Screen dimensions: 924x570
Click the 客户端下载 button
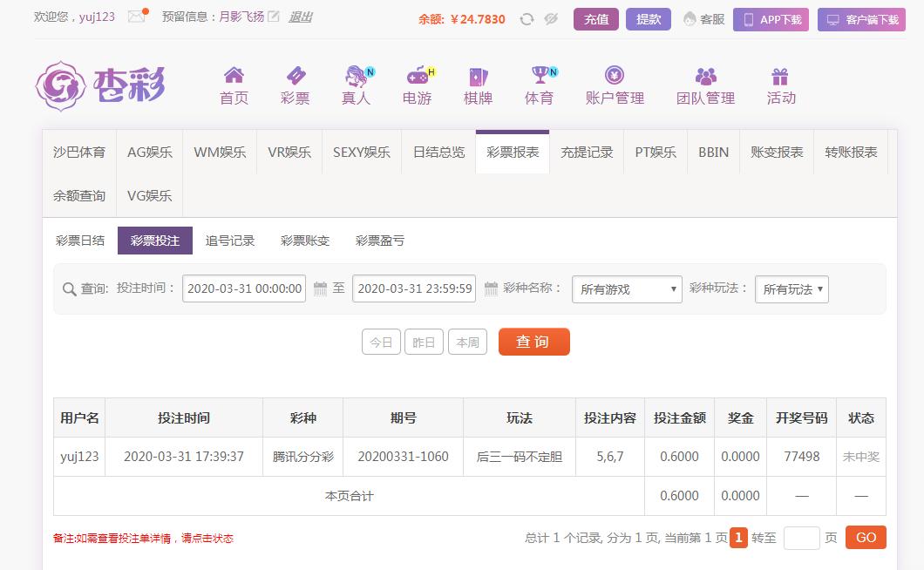click(x=861, y=19)
